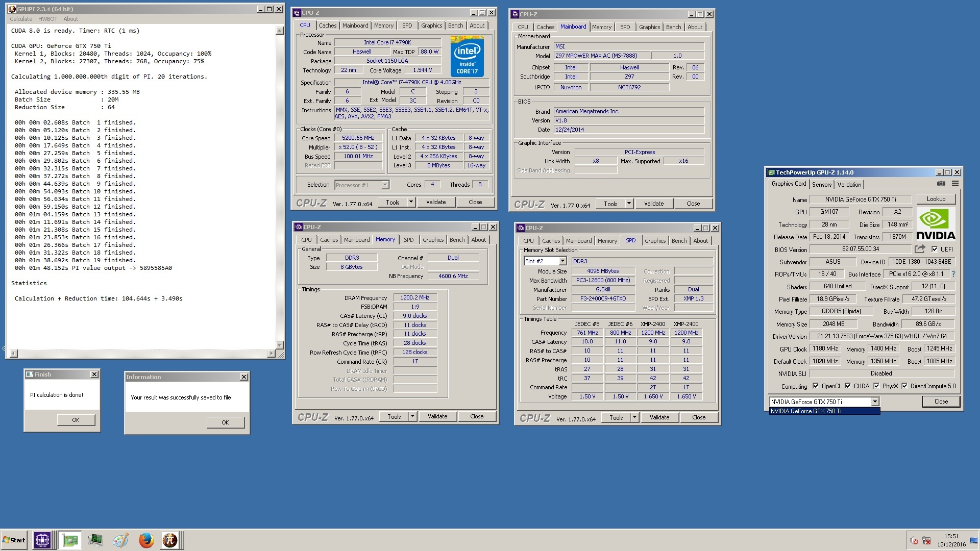This screenshot has height=551, width=980.
Task: Click DRAM Frequency value 1200.2 MHz
Action: (415, 297)
